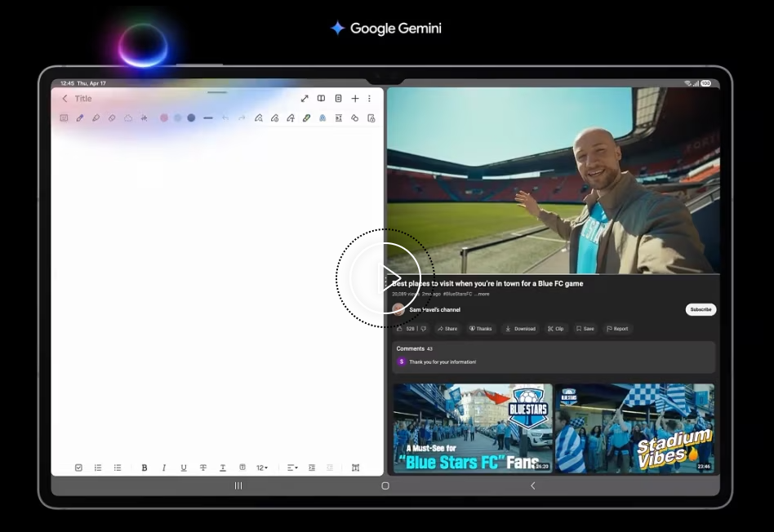Toggle strikethrough formatting
Screen dimensions: 774x532
202,468
